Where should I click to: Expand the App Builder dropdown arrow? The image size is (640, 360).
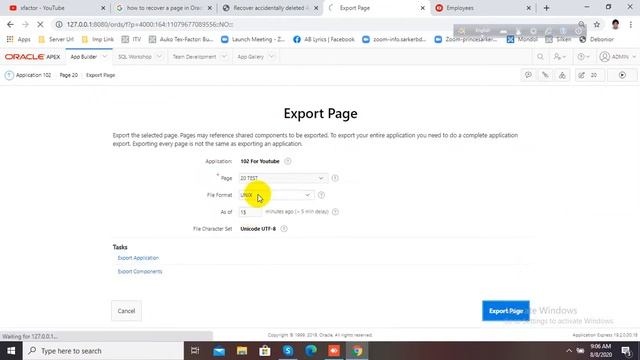click(x=104, y=57)
